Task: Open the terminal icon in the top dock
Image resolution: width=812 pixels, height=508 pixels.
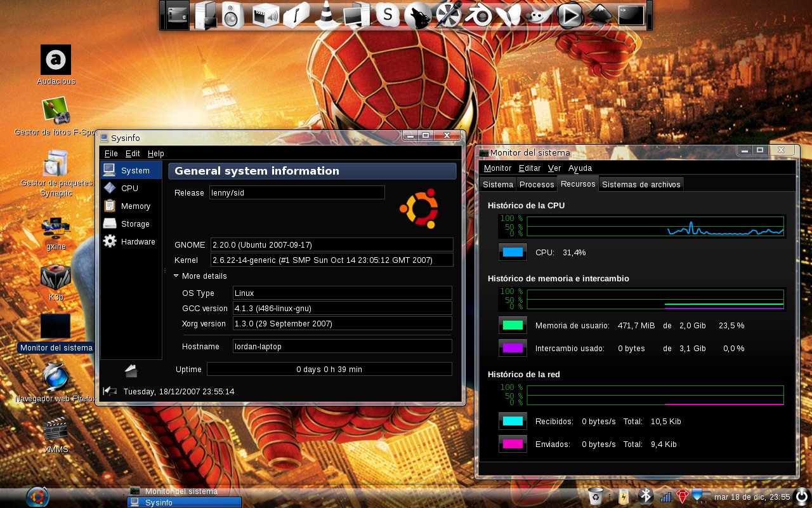Action: (x=631, y=15)
